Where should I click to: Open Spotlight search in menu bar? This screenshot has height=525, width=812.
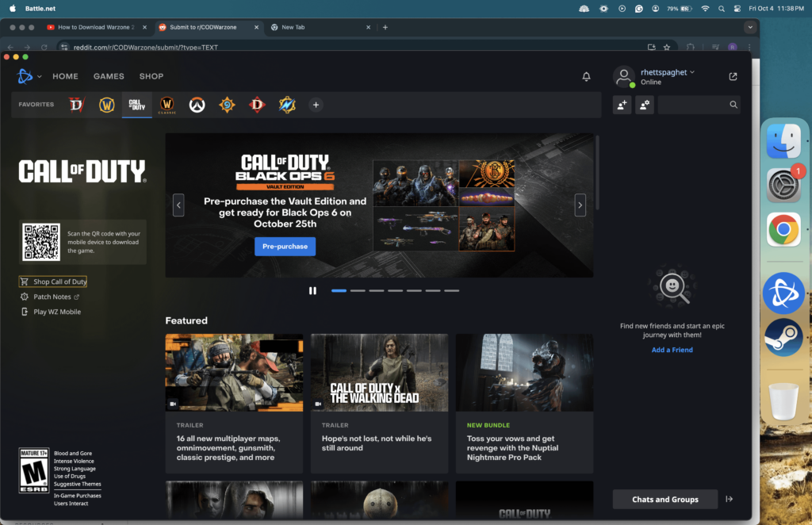722,8
